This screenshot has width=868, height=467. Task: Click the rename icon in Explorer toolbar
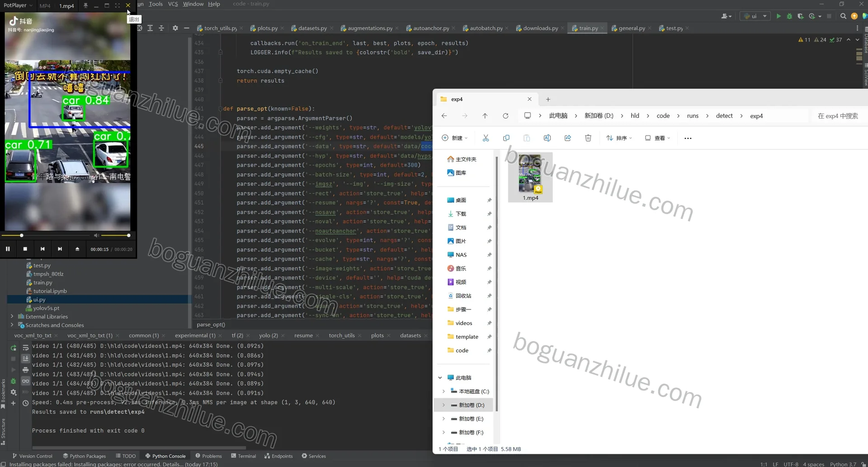click(547, 138)
